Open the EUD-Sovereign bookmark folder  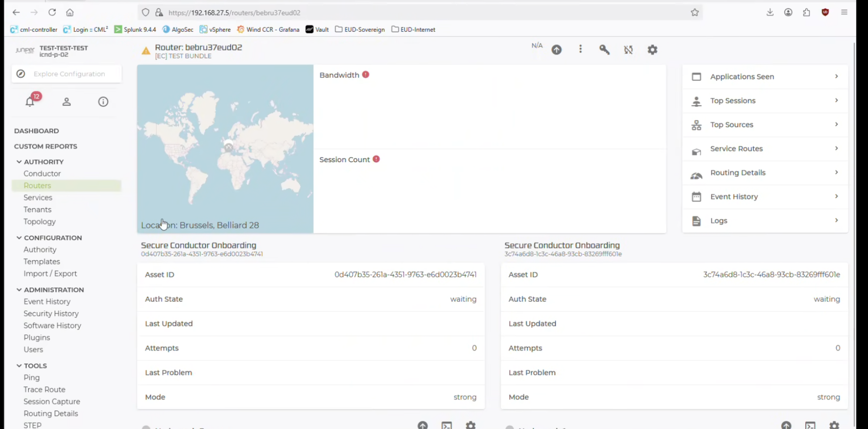coord(360,30)
